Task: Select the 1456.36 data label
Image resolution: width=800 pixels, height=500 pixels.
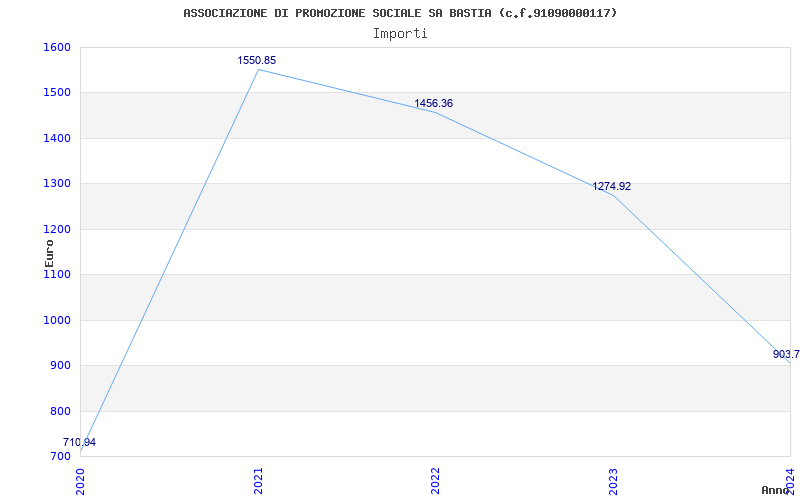Action: (434, 103)
